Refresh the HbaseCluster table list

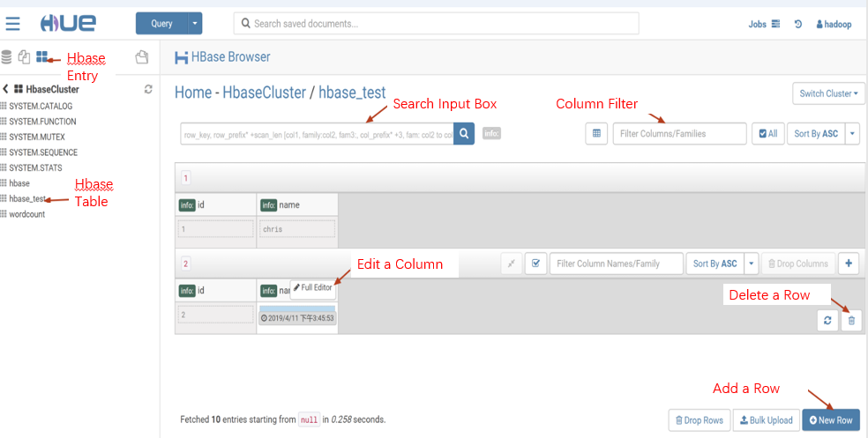pos(148,89)
